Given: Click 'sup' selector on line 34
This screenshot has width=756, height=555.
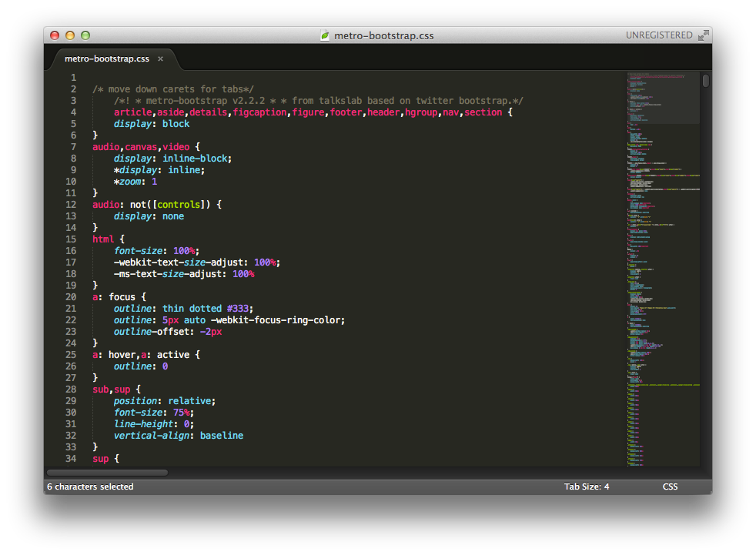Looking at the screenshot, I should (x=101, y=459).
